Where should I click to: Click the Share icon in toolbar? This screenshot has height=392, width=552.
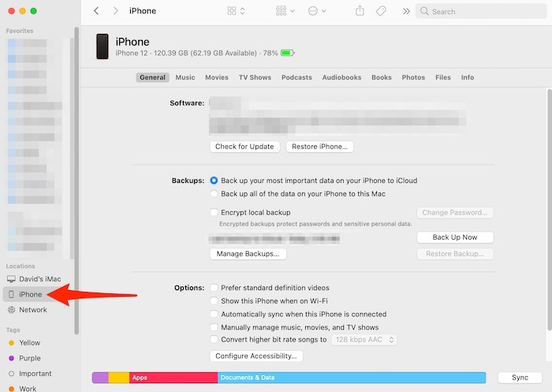360,11
